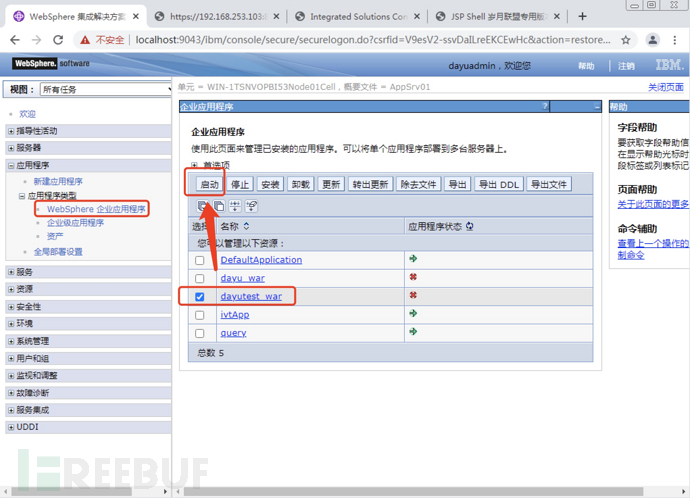
Task: Switch to the JSP Shell tab
Action: pos(499,16)
